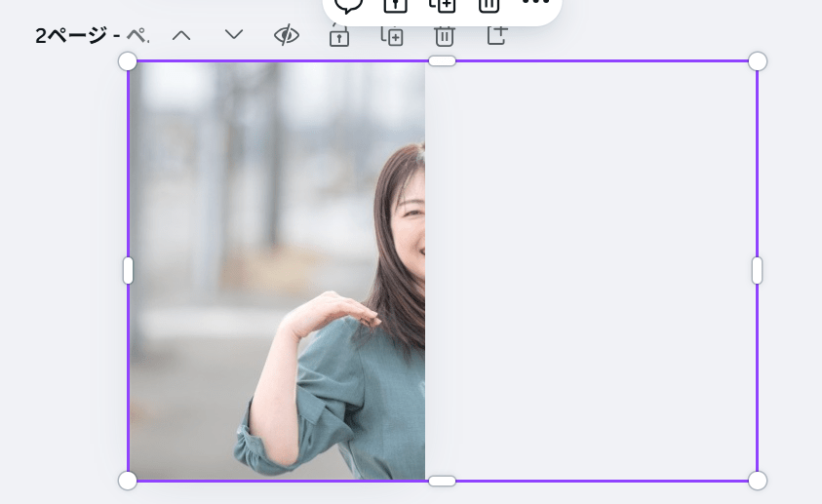
Task: Click the top-right corner resize handle
Action: coord(758,61)
